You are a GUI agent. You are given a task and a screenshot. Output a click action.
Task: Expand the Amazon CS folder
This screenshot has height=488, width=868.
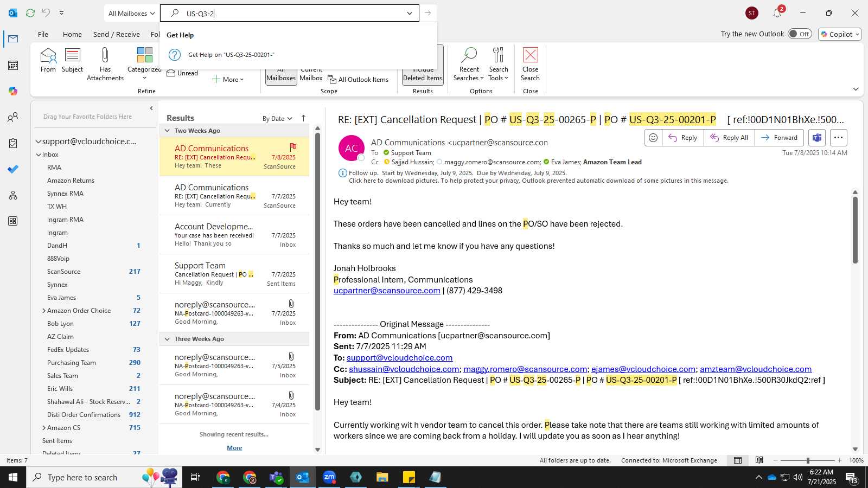click(x=44, y=428)
